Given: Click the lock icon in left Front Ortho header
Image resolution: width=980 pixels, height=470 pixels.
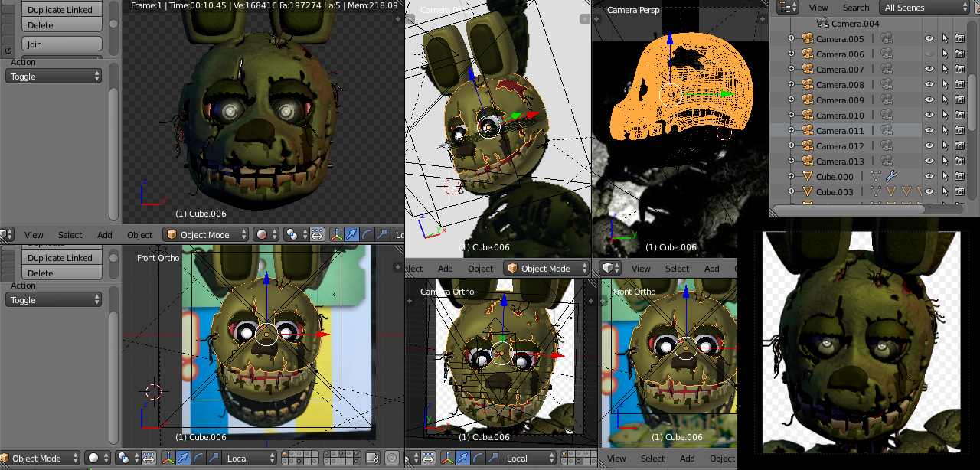Looking at the screenshot, I should coord(371,458).
